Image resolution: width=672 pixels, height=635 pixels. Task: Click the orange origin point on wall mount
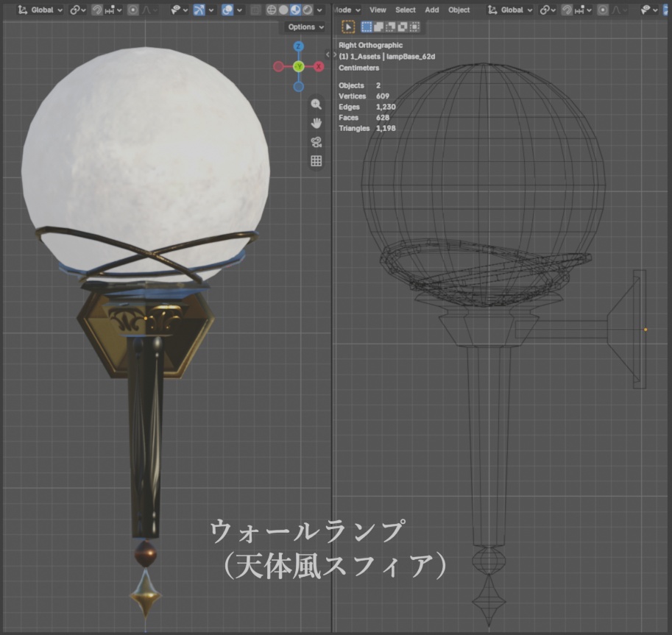pos(646,330)
